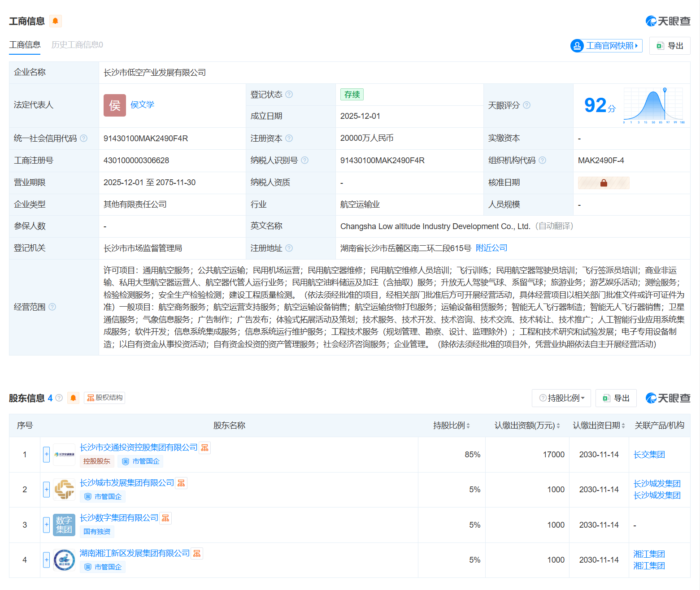Click help icon next to 统一社会信用代码

pos(83,139)
